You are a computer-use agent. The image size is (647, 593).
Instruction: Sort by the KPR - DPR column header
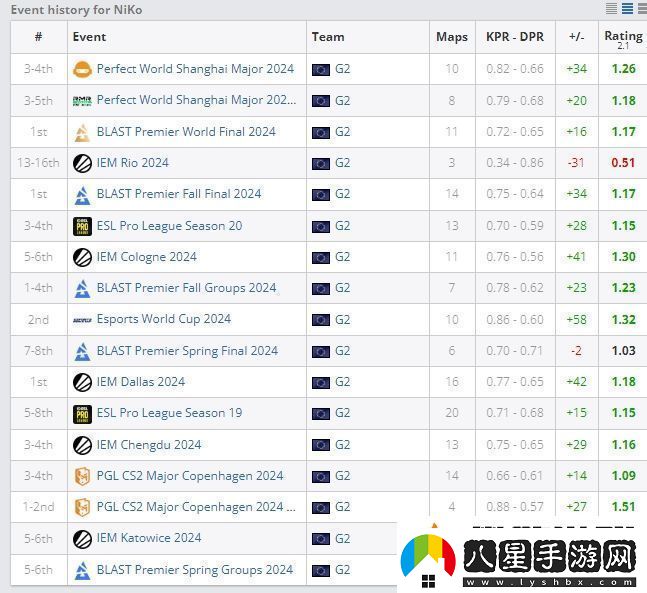(x=515, y=37)
